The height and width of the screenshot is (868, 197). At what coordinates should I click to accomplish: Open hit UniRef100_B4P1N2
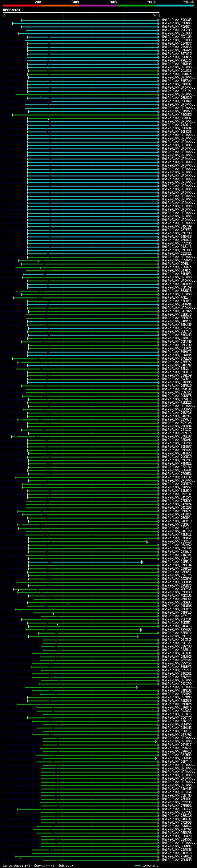(x=177, y=365)
